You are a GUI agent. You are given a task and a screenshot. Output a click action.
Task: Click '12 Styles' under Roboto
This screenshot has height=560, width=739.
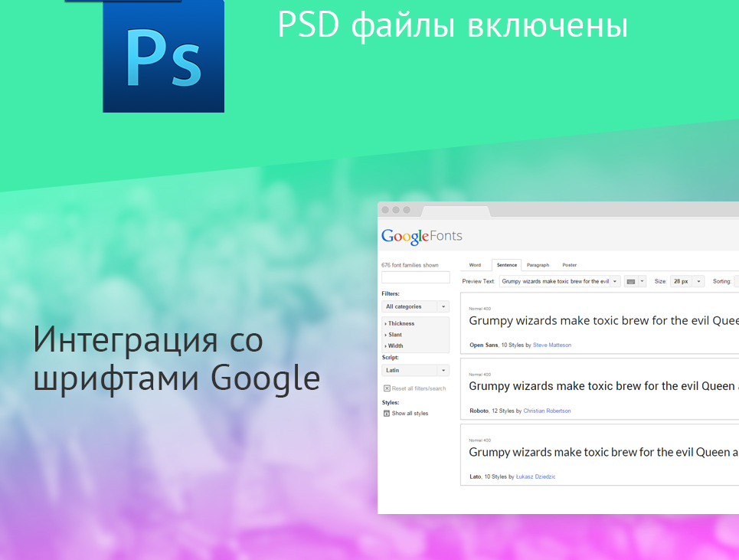coord(503,411)
